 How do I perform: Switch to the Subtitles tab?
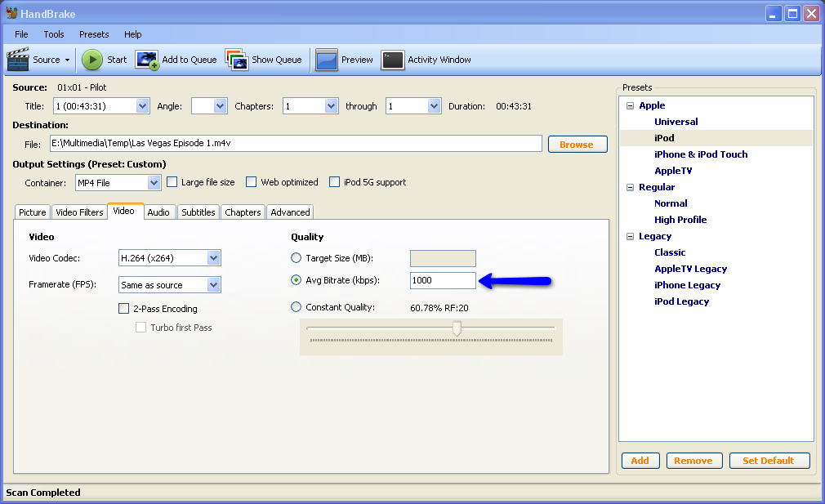coord(198,212)
